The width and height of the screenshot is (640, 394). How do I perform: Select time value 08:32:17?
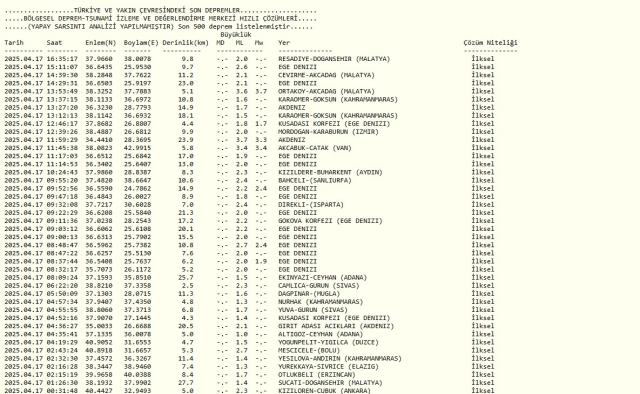click(x=62, y=269)
